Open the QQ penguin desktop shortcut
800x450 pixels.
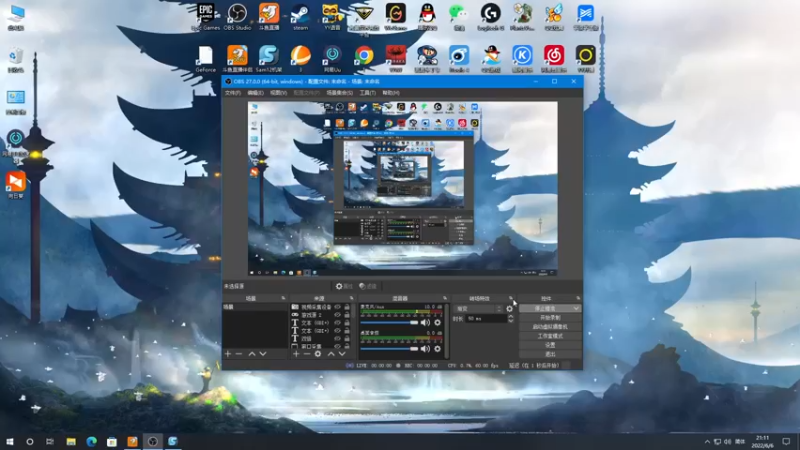427,16
